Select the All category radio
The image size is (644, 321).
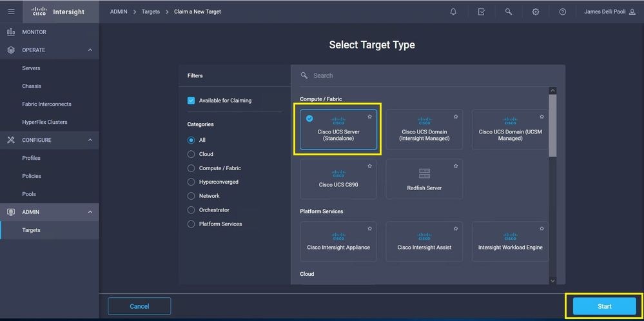[x=191, y=140]
